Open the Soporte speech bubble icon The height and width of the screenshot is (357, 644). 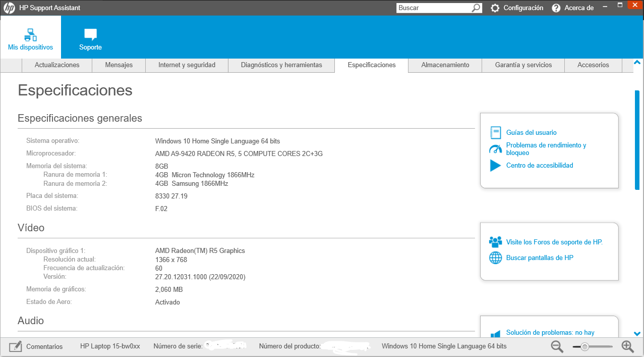(x=90, y=34)
